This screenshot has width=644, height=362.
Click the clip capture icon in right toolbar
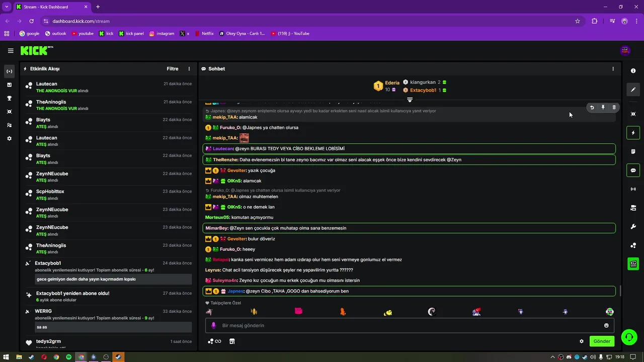[633, 114]
